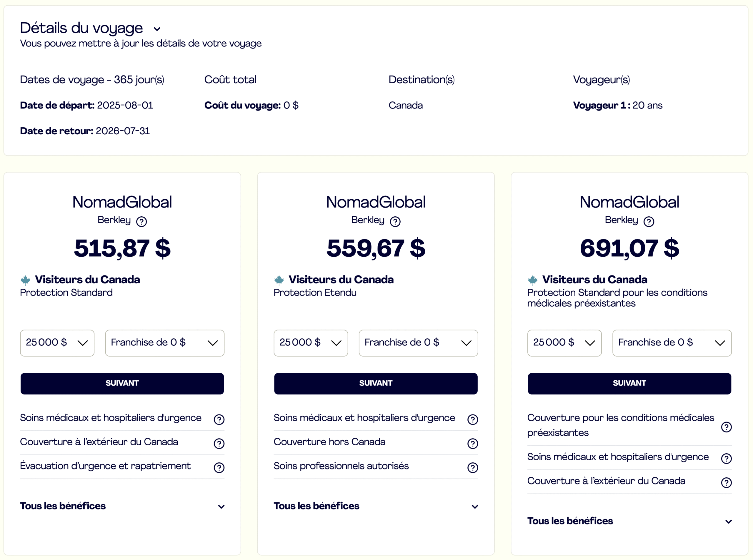Click the Évacuation d'urgence et rapatriement benefit text
The width and height of the screenshot is (753, 560).
coord(105,466)
